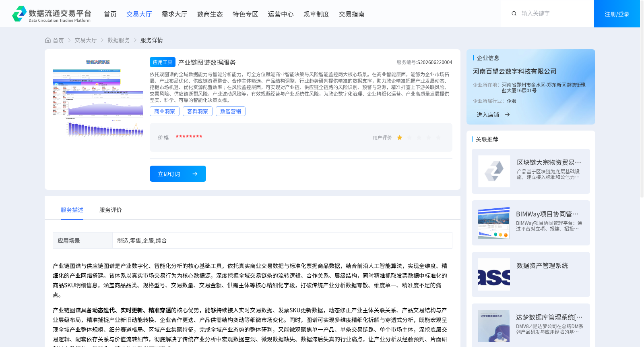Screen dimensions: 644x347
Task: Switch to the 服务评价 tab
Action: tap(110, 210)
